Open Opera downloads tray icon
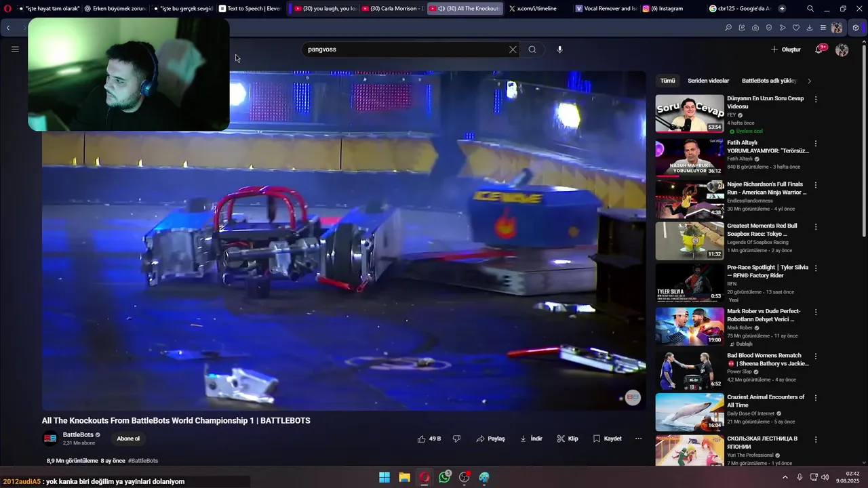 (810, 28)
